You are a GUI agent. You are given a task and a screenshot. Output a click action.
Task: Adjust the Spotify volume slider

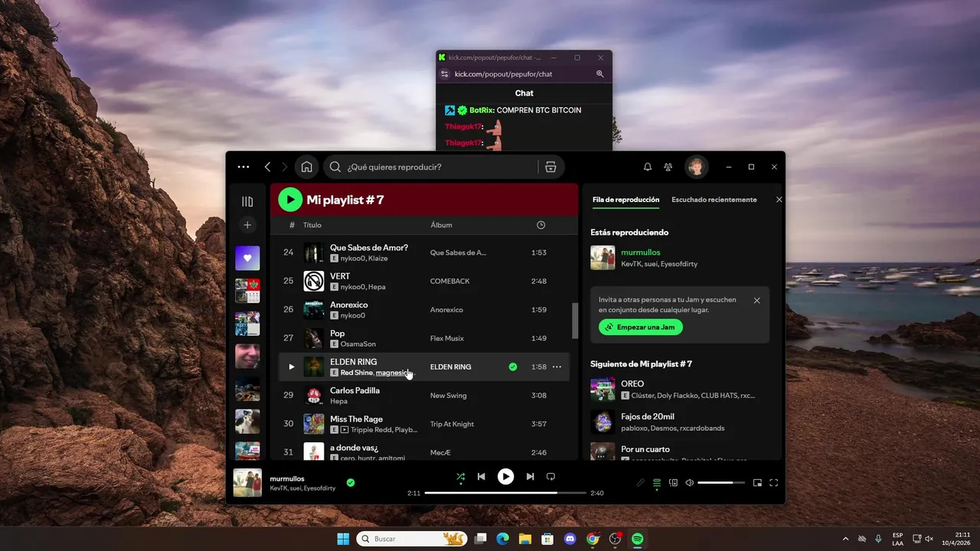pos(721,483)
